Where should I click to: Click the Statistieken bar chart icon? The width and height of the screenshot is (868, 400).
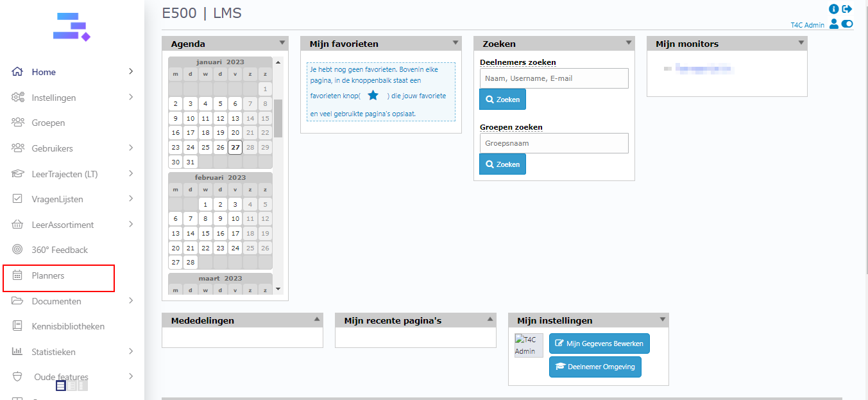(x=18, y=352)
